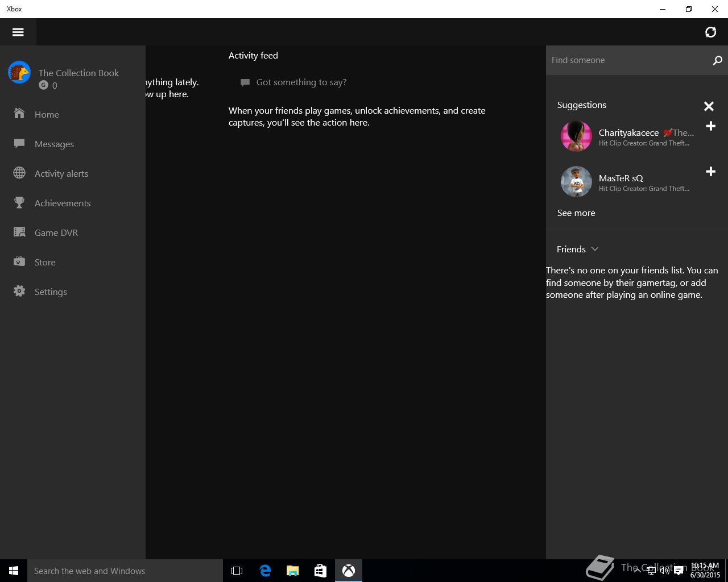Open Task View on the taskbar
728x582 pixels.
coord(237,571)
